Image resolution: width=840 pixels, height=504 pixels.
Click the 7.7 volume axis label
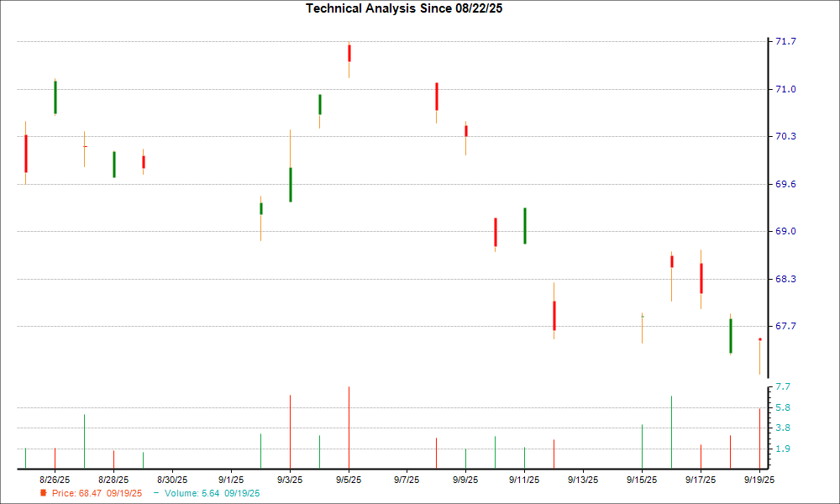point(783,386)
